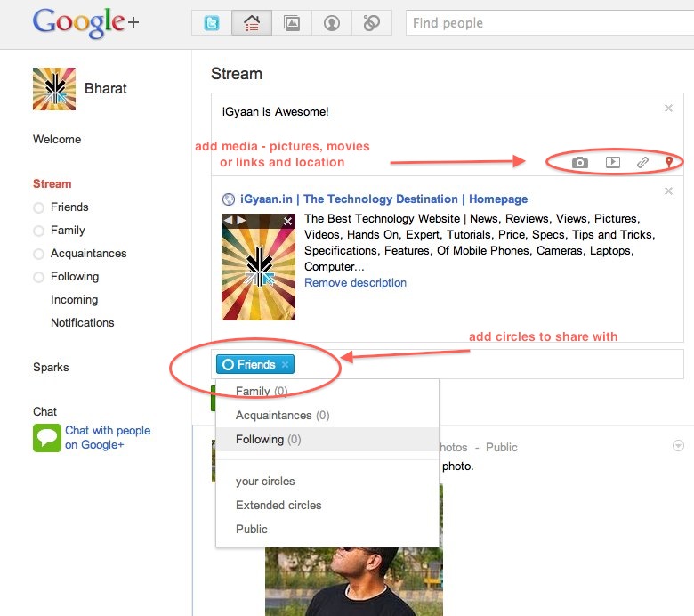Select the Acquaintances circle radio in sidebar
694x616 pixels.
[x=38, y=254]
